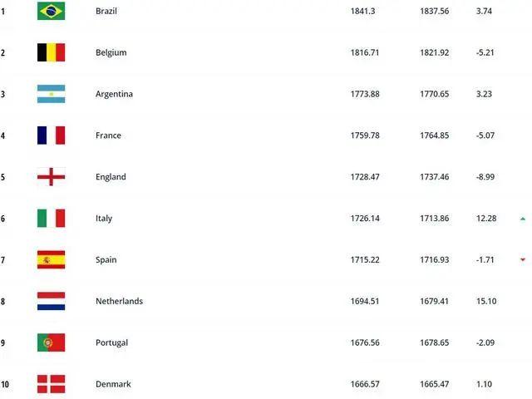Screen dimensions: 532x399
Task: Select the Denmark flag icon
Action: coord(51,384)
